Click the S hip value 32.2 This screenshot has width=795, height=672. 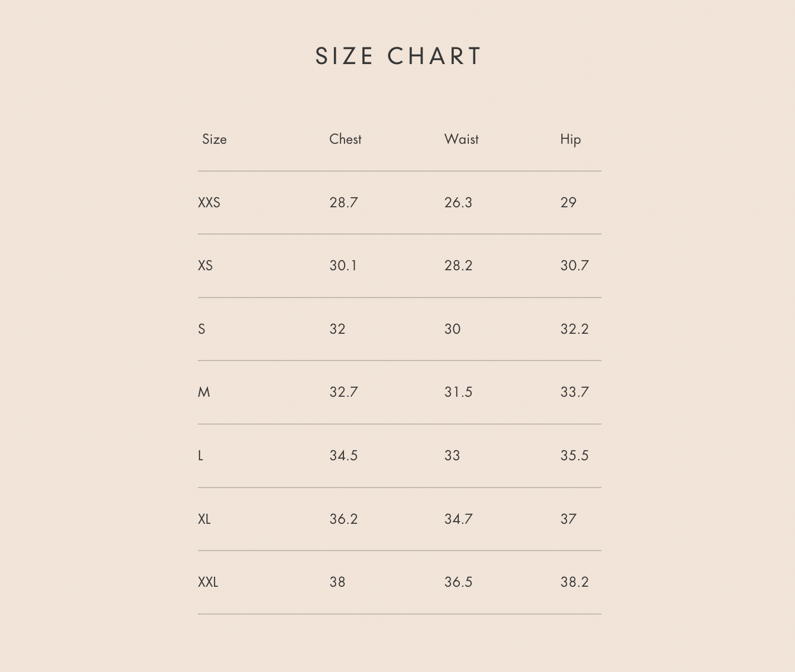coord(574,329)
